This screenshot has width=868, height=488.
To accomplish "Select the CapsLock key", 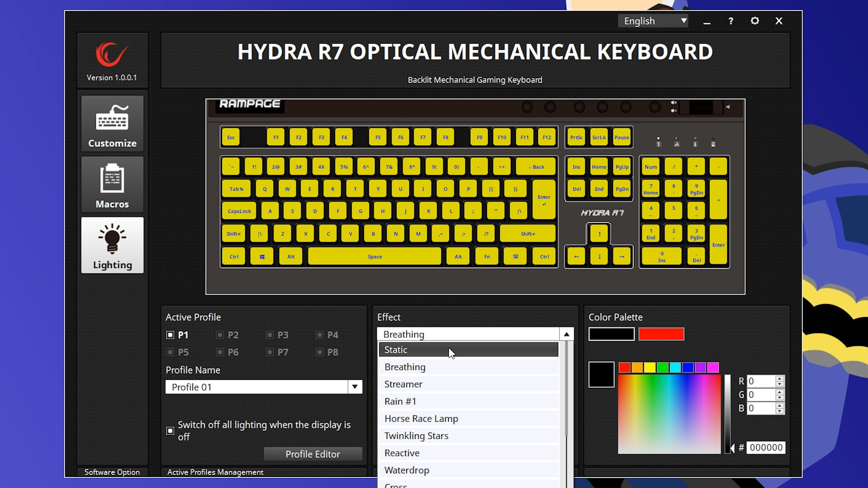I will tap(239, 211).
